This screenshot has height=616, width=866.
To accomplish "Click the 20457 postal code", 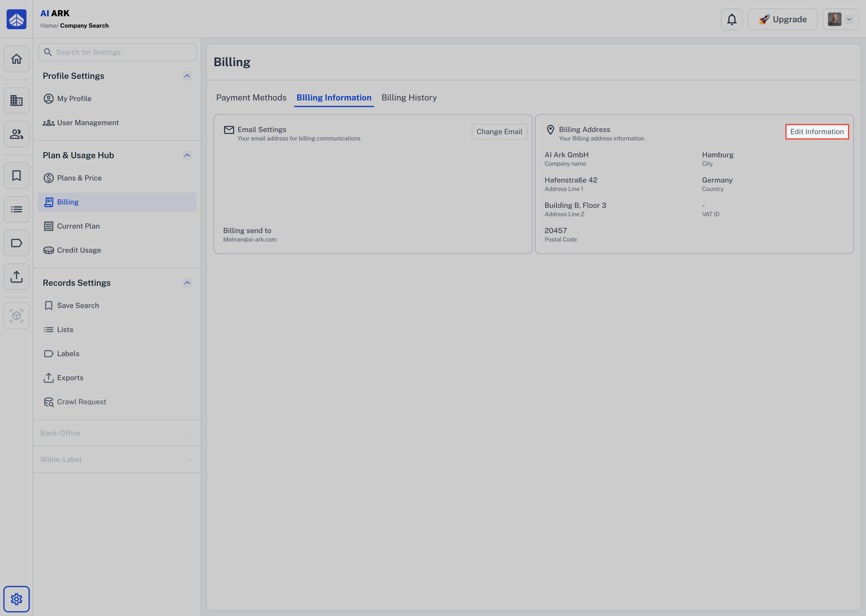I will [x=556, y=231].
